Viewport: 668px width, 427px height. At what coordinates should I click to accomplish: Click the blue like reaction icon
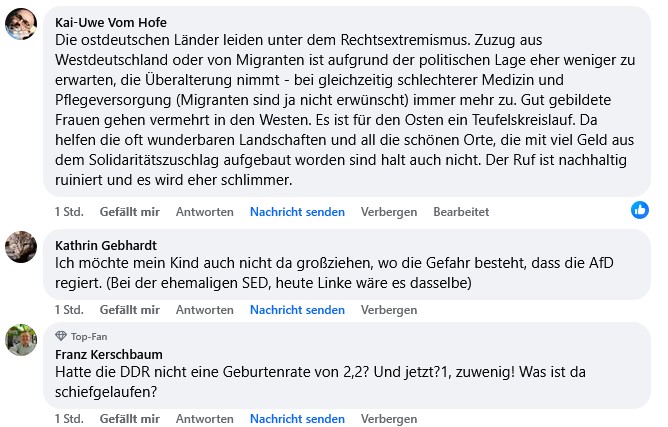coord(640,210)
